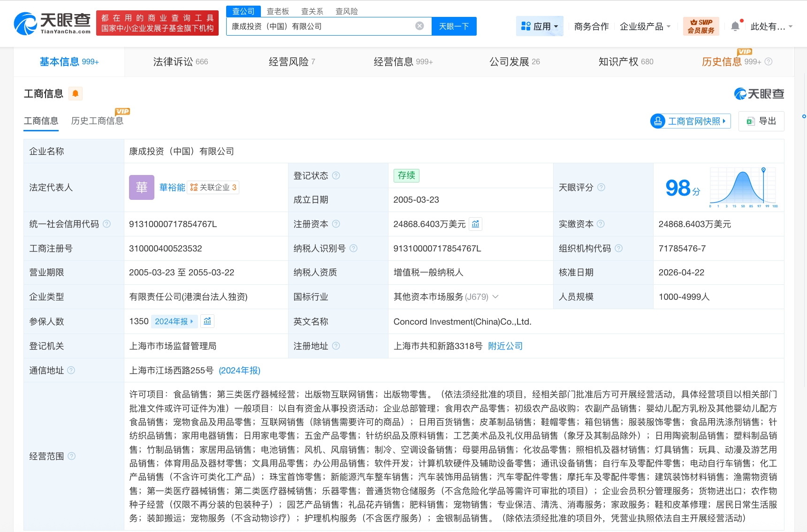Click the VIP 会员服务 badge
The height and width of the screenshot is (532, 807).
click(700, 26)
